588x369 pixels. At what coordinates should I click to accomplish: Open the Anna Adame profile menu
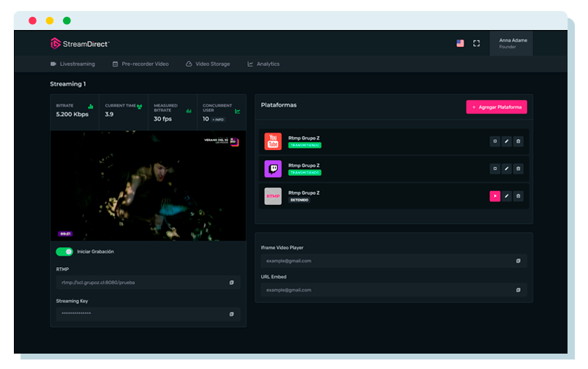(513, 43)
